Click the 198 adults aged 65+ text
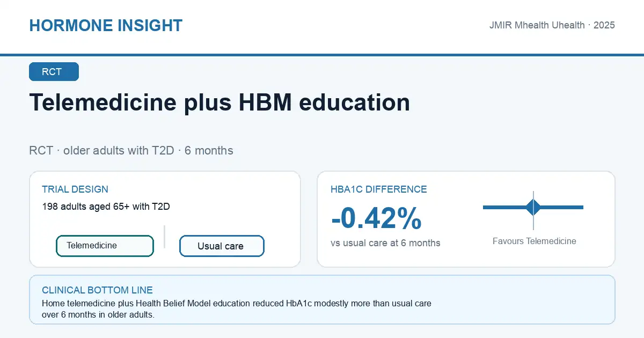 tap(106, 207)
